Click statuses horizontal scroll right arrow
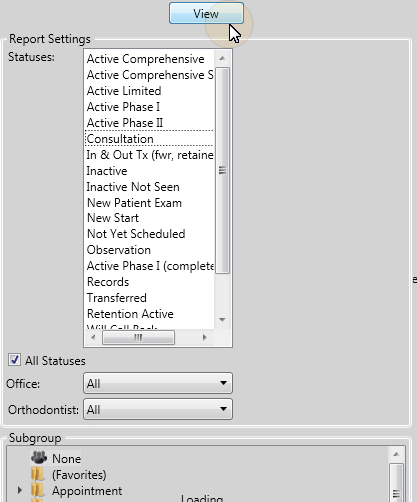The width and height of the screenshot is (417, 502). [204, 337]
